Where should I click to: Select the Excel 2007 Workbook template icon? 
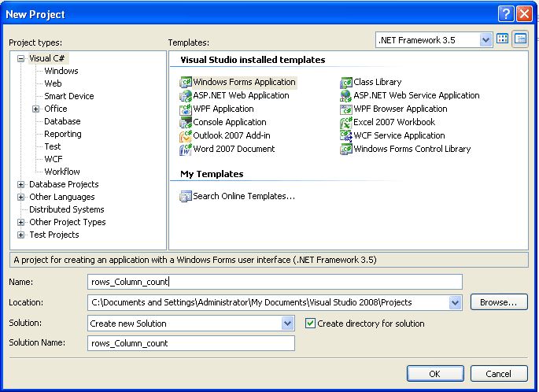(346, 123)
